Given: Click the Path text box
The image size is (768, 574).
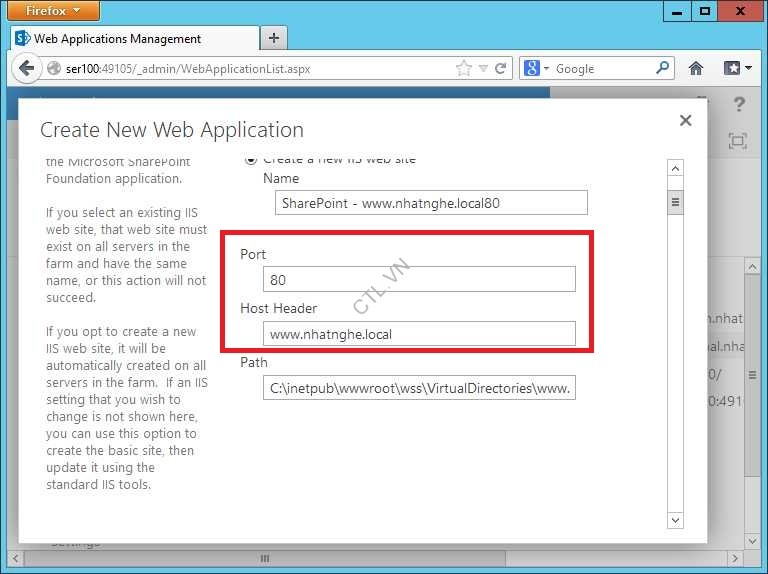Looking at the screenshot, I should [419, 387].
